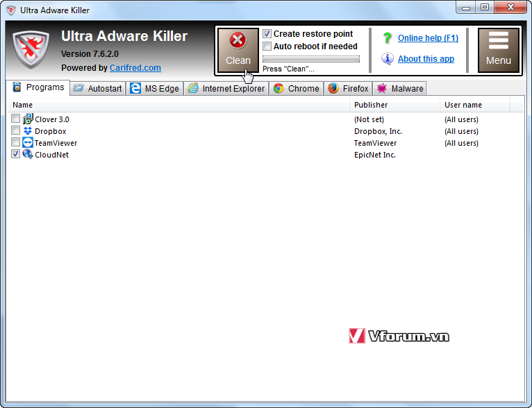Click the blue info icon for About
Screen dimensions: 532x408
coord(387,59)
